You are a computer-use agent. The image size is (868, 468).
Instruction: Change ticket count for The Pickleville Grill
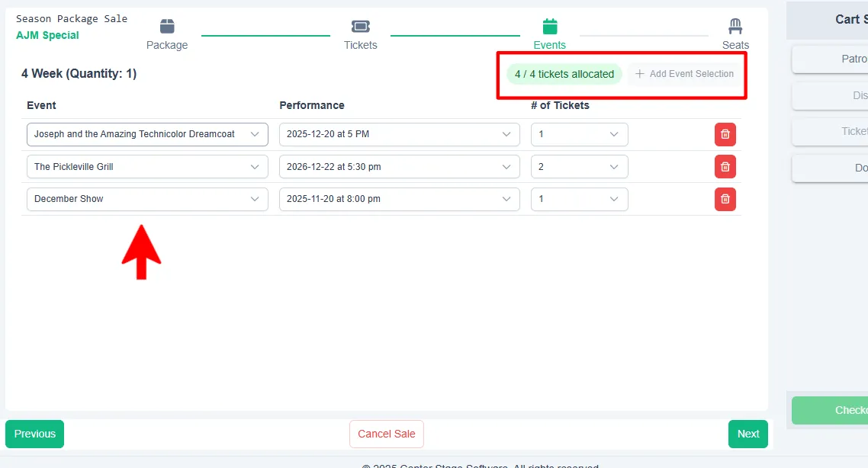click(579, 167)
